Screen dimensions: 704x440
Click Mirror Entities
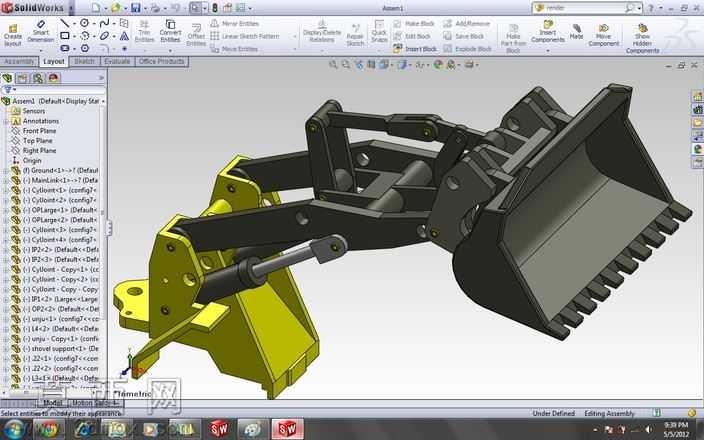coord(235,23)
